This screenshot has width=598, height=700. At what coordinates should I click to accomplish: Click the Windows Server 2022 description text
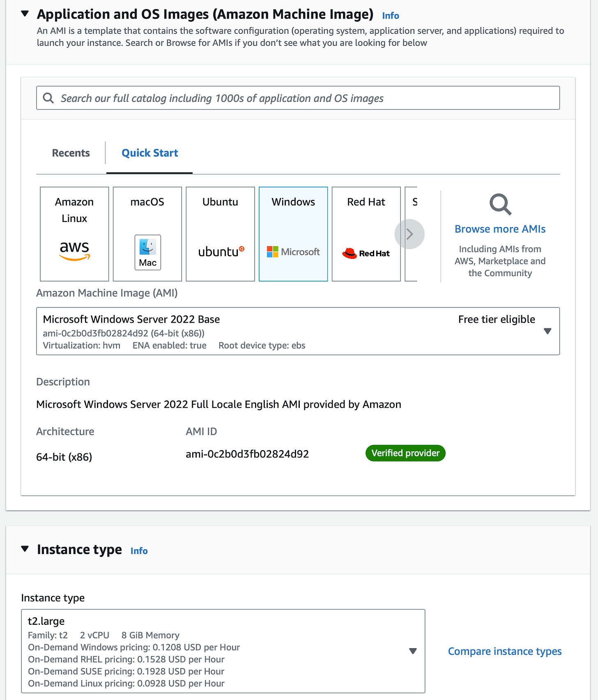[218, 404]
